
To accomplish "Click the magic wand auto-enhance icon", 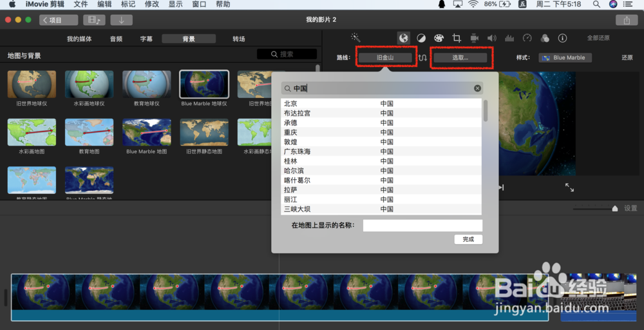I will [355, 38].
